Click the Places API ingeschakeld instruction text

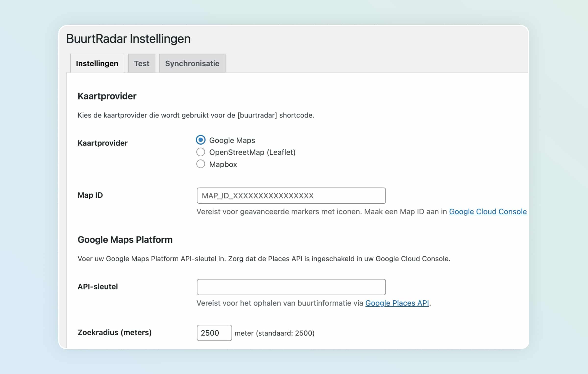(264, 259)
